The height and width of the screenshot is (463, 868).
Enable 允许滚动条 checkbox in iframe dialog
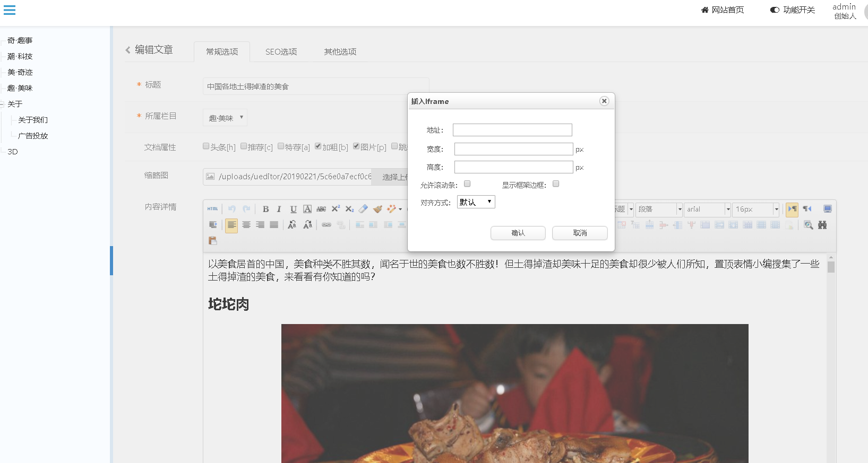467,184
